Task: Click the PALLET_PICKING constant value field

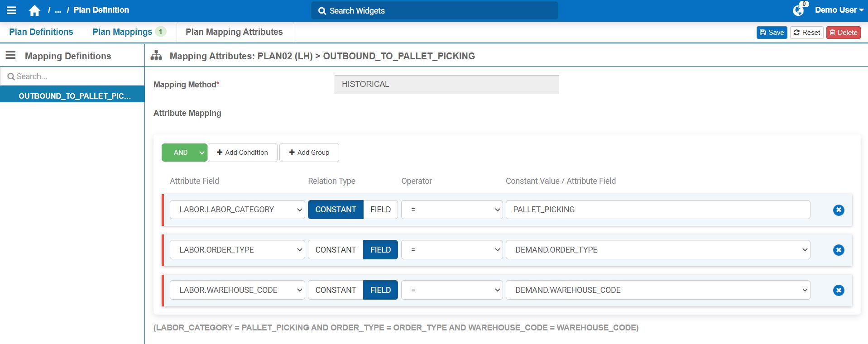Action: 657,210
